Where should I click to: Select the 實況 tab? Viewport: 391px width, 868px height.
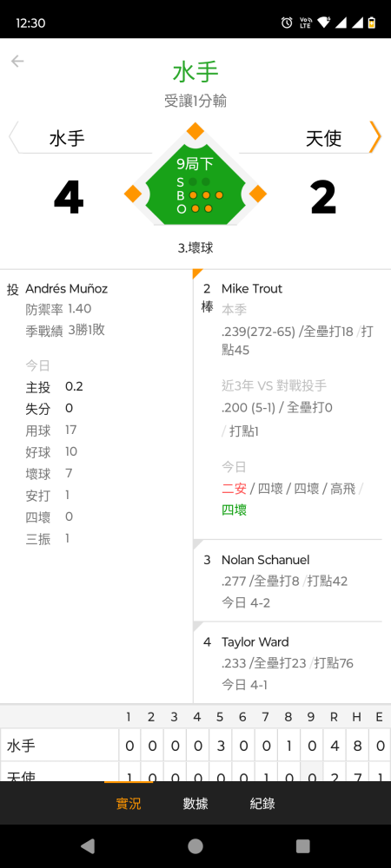coord(129,804)
